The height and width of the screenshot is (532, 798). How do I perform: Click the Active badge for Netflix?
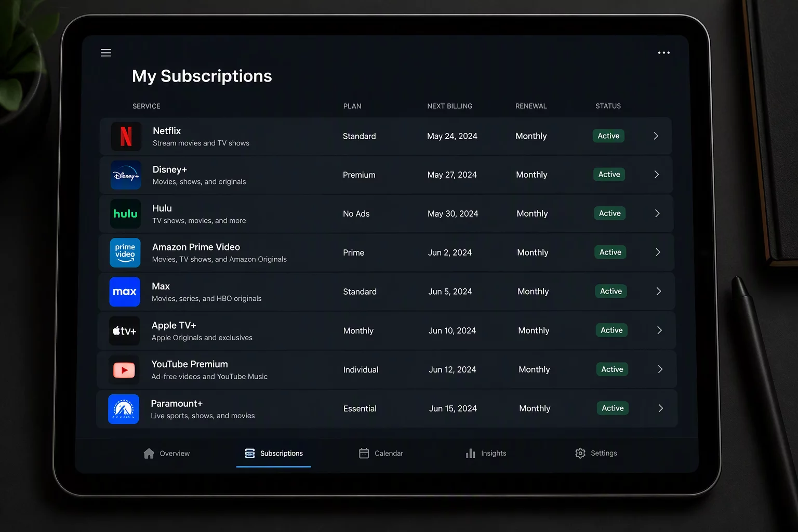point(608,136)
